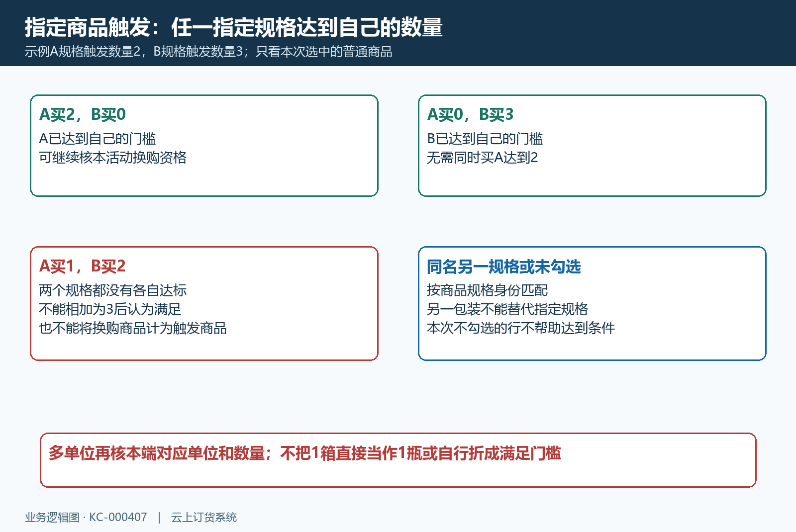
Task: Click the line '不能相加为3后认为满足'
Action: point(110,309)
